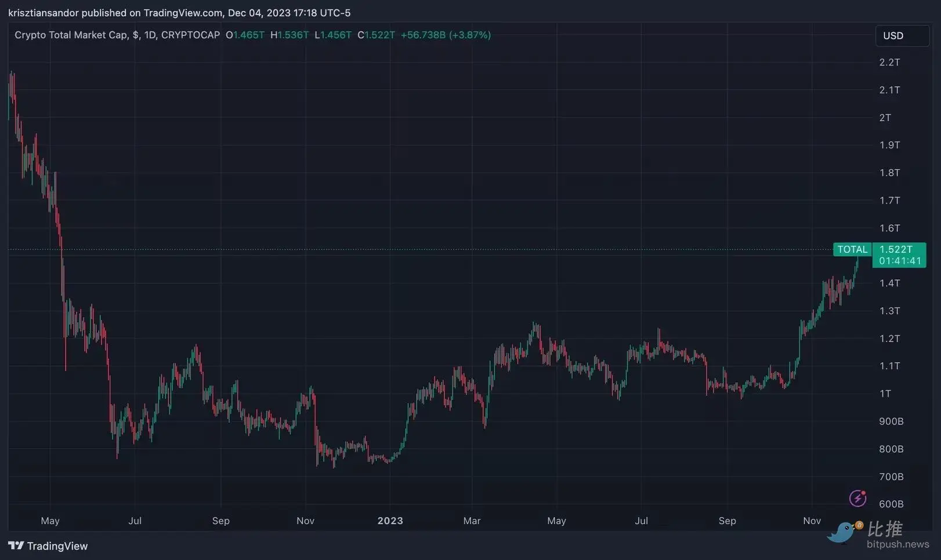Open the CRYPTOCAP symbol selector from the legend
The width and height of the screenshot is (941, 560).
point(191,35)
